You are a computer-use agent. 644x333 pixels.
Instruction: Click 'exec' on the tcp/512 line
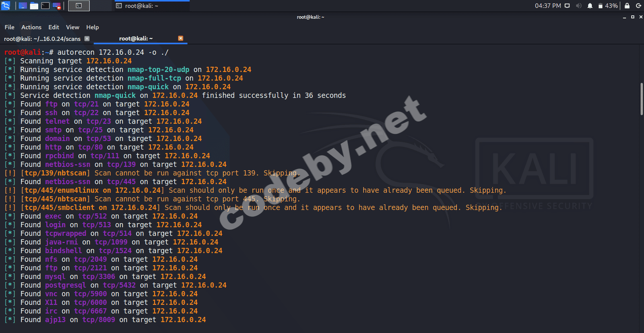click(x=53, y=216)
